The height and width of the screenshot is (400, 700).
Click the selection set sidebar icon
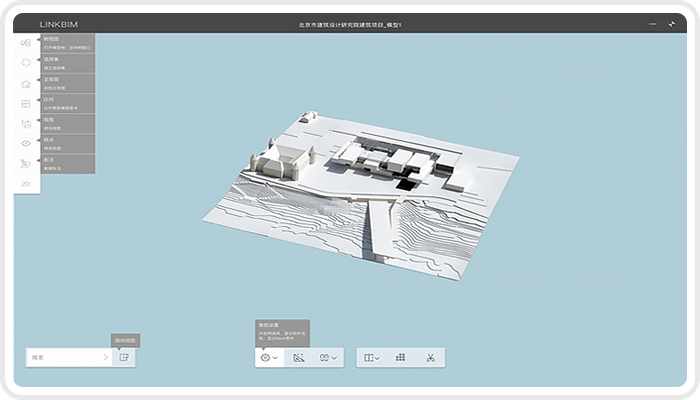tap(26, 63)
